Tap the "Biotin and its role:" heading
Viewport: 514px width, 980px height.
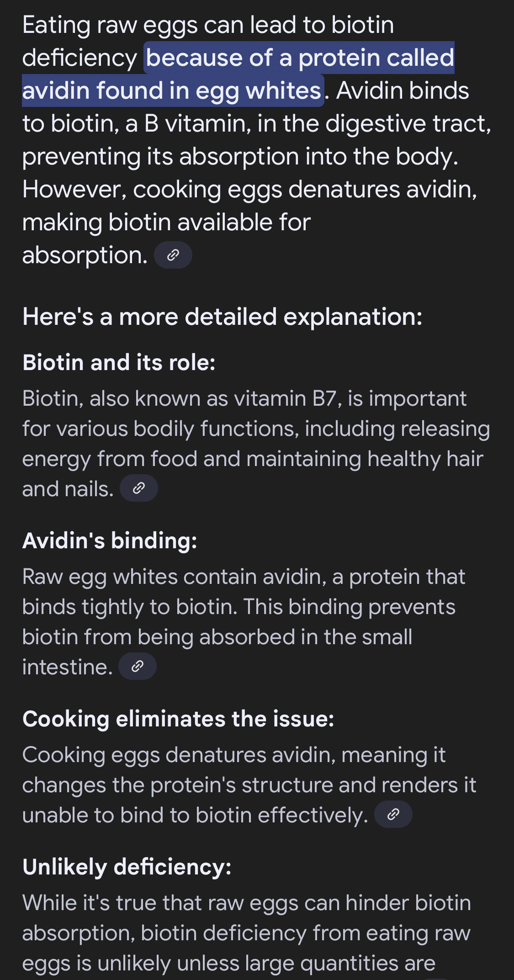click(x=119, y=363)
